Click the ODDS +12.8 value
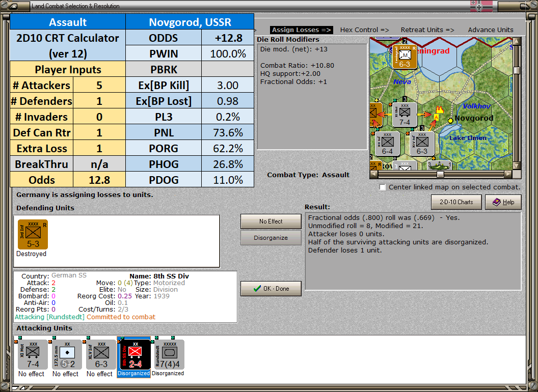 coord(228,38)
